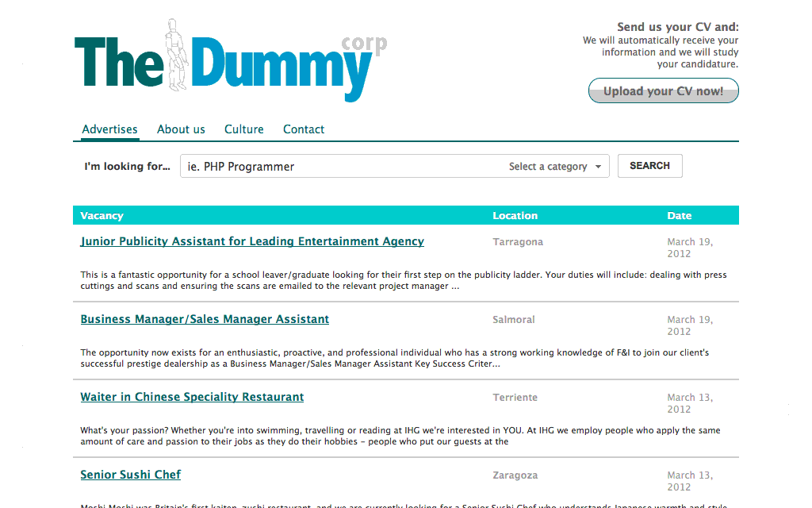Image resolution: width=812 pixels, height=508 pixels.
Task: Open the Senior Sushi Chef vacancy
Action: (131, 475)
